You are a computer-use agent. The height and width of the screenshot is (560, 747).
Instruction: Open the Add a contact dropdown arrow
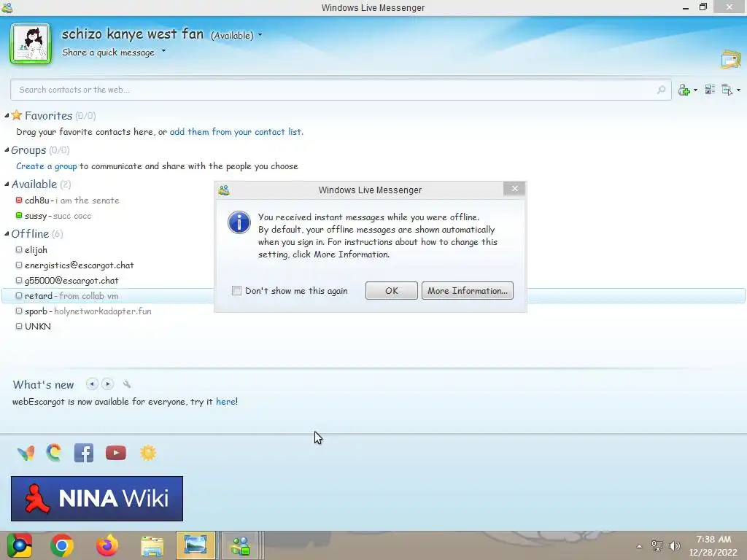click(695, 90)
